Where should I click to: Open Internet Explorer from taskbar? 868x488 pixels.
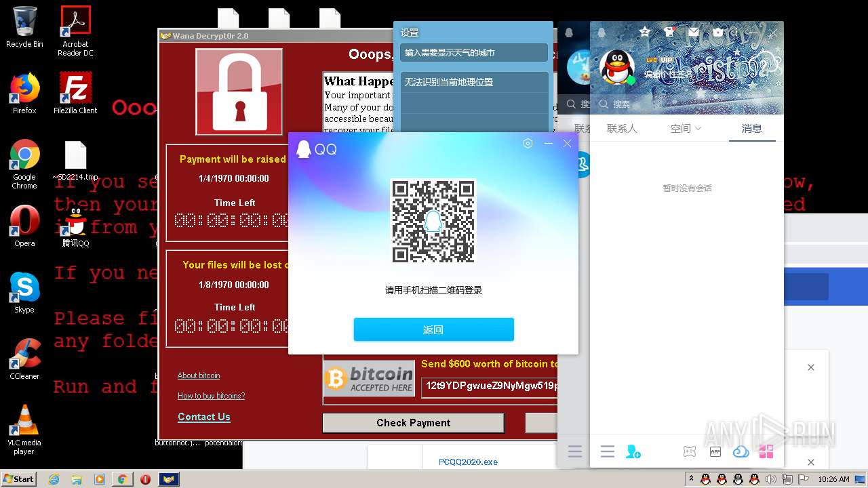pyautogui.click(x=54, y=479)
